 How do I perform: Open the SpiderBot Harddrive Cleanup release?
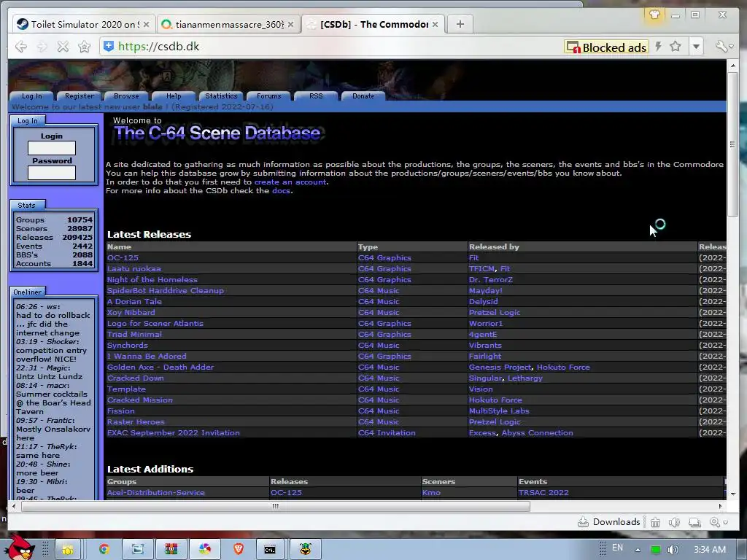click(x=165, y=290)
